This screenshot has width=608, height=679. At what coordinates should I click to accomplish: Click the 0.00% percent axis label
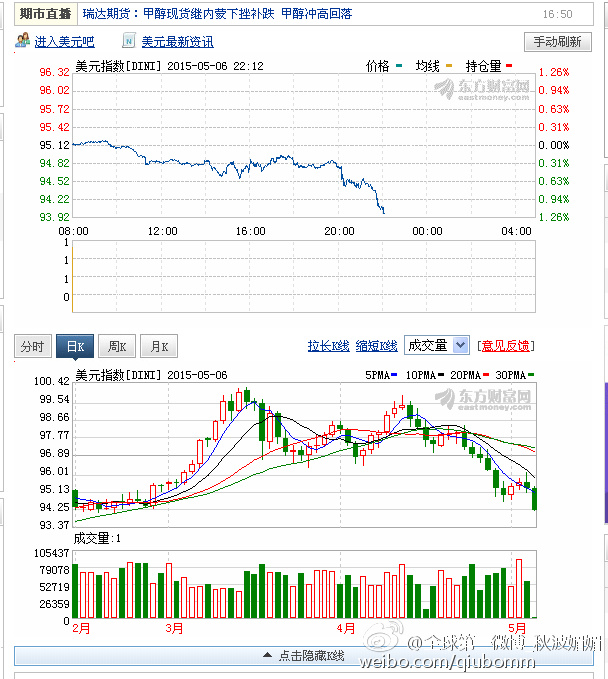553,145
